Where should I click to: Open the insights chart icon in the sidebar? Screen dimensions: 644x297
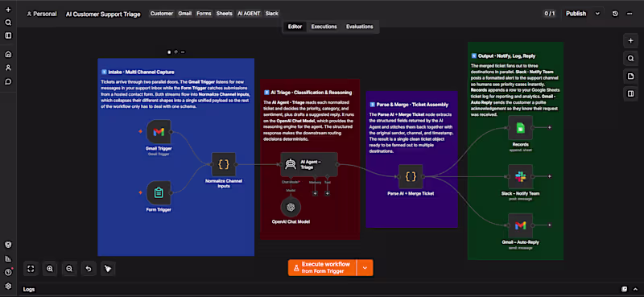pyautogui.click(x=8, y=258)
